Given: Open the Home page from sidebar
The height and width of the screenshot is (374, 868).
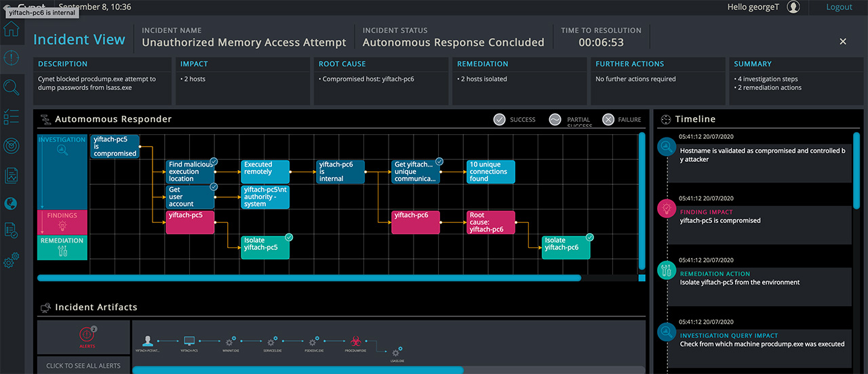Looking at the screenshot, I should pos(12,30).
